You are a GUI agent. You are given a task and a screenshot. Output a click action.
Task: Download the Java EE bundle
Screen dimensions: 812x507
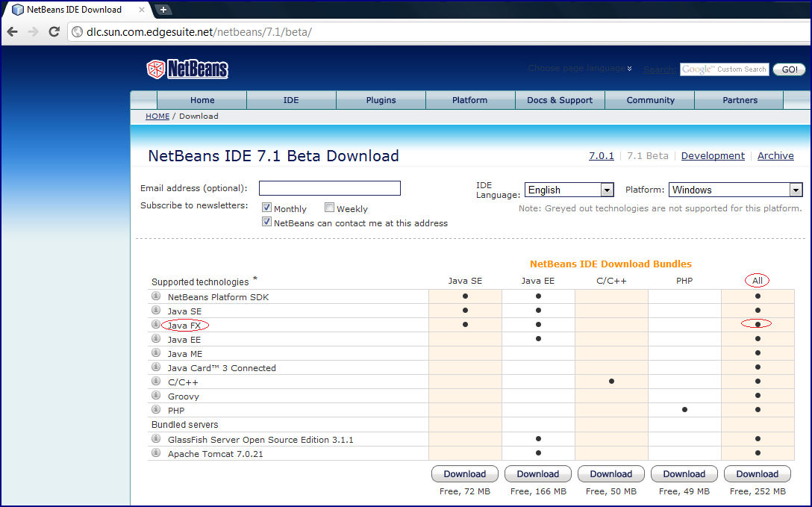tap(537, 474)
